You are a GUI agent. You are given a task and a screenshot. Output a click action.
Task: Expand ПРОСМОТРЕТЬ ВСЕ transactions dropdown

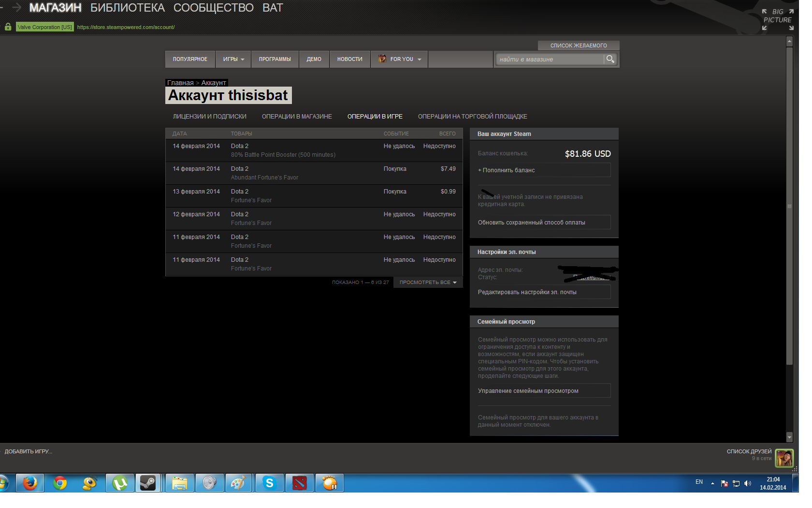(x=428, y=282)
